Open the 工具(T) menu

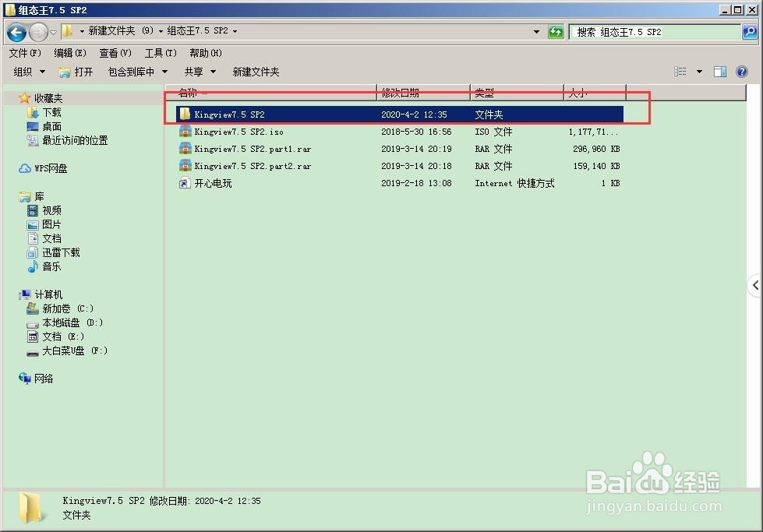161,53
